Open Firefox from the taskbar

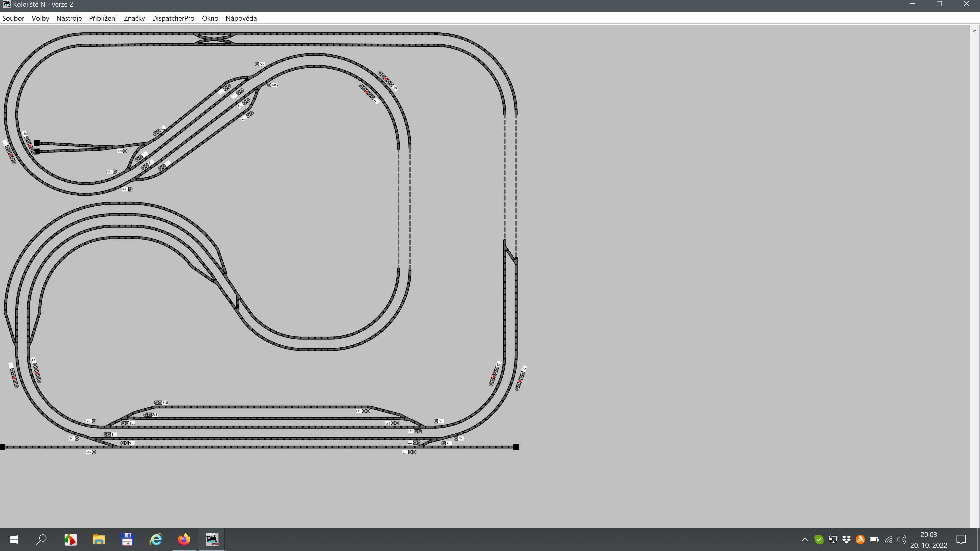[x=184, y=539]
